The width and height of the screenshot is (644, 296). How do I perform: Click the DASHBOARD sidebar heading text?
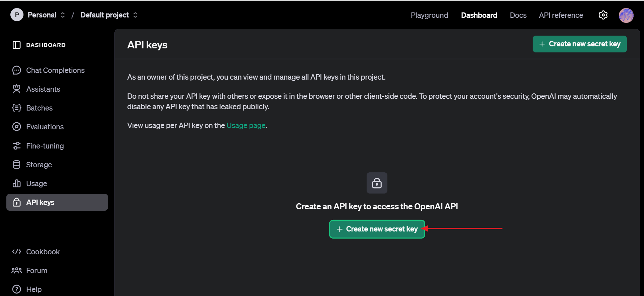click(46, 45)
